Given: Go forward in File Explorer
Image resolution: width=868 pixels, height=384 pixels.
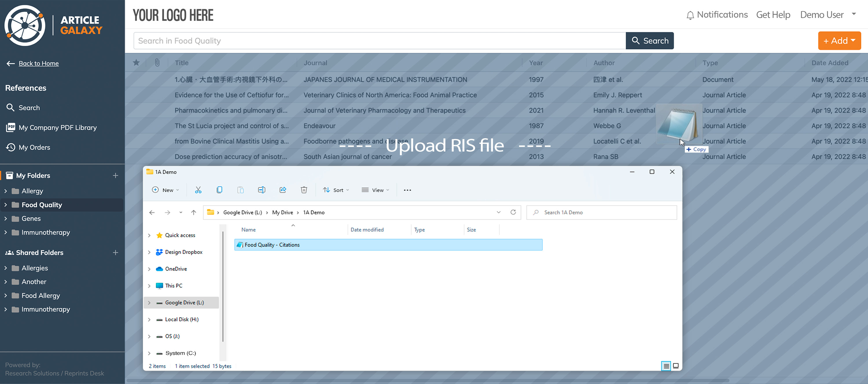Looking at the screenshot, I should (168, 213).
